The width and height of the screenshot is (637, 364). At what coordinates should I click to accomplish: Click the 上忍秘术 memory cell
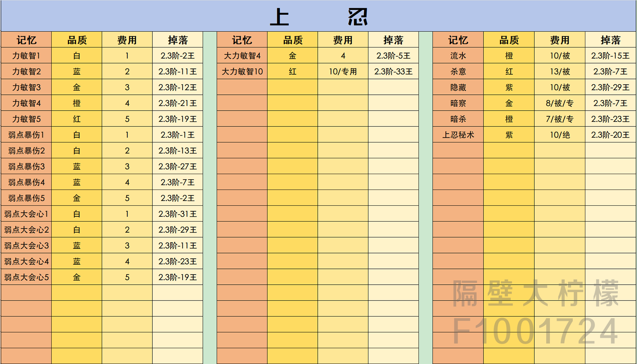pos(458,135)
